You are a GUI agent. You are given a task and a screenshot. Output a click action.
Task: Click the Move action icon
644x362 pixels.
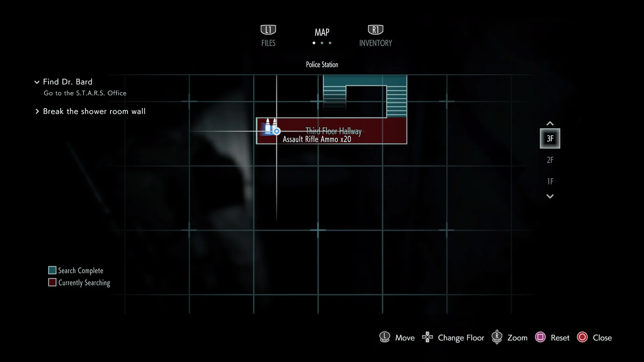click(384, 337)
